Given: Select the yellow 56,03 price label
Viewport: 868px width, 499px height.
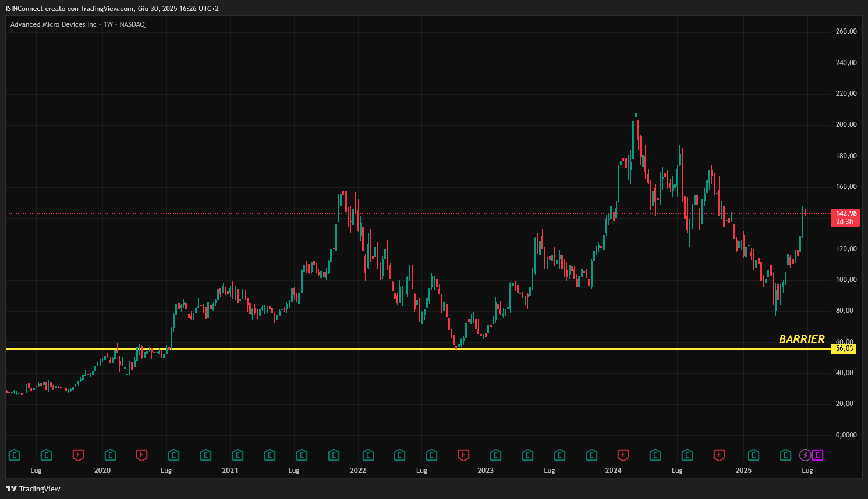Looking at the screenshot, I should click(x=844, y=348).
